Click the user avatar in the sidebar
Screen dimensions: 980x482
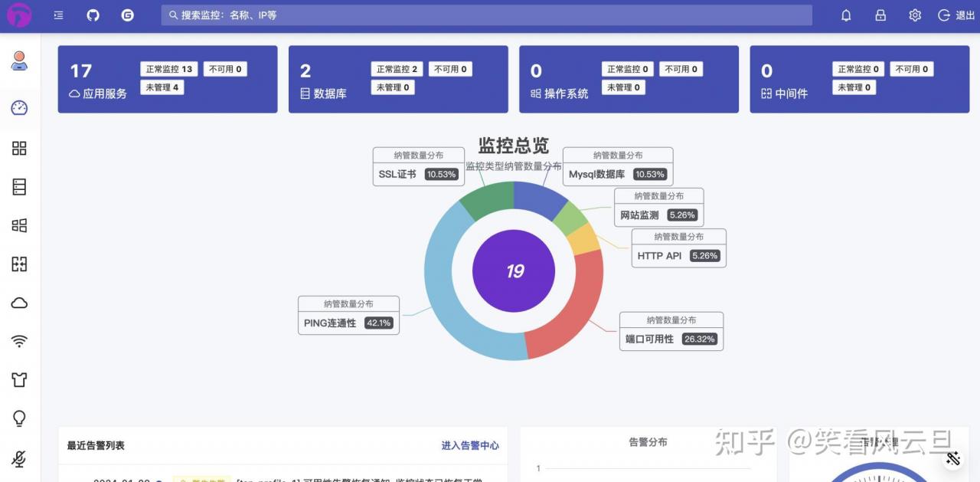pos(20,61)
